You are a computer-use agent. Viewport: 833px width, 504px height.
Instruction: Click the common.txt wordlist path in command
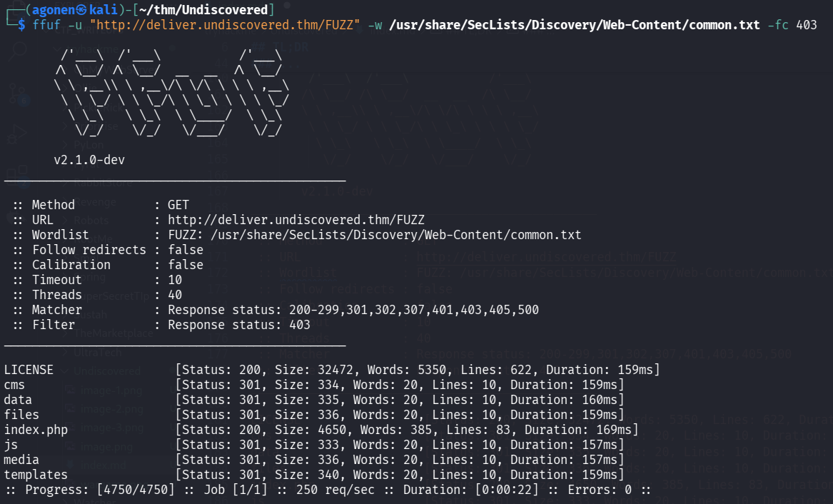(x=575, y=25)
